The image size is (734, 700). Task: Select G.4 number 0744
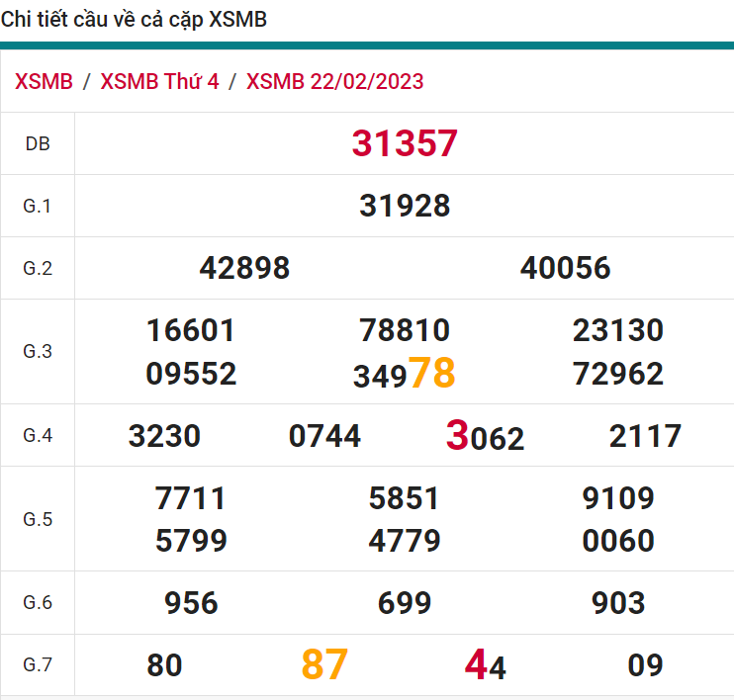tap(324, 436)
